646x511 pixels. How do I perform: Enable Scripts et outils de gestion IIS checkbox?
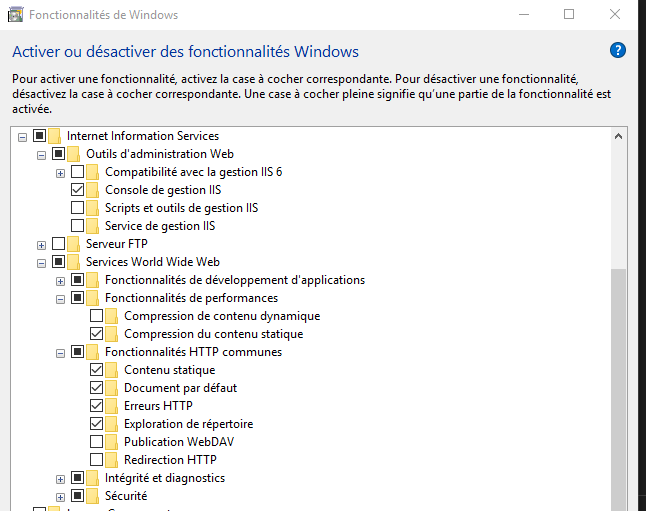78,208
